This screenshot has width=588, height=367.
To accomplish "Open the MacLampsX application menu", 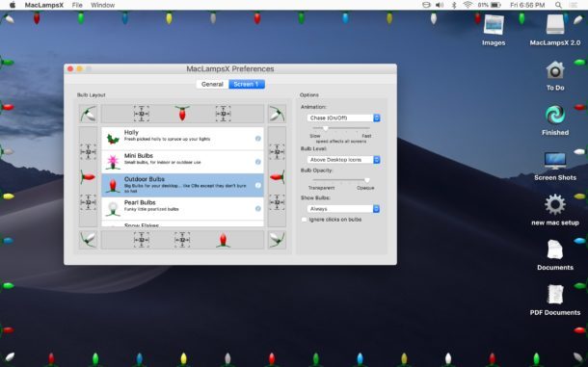I will tap(44, 5).
